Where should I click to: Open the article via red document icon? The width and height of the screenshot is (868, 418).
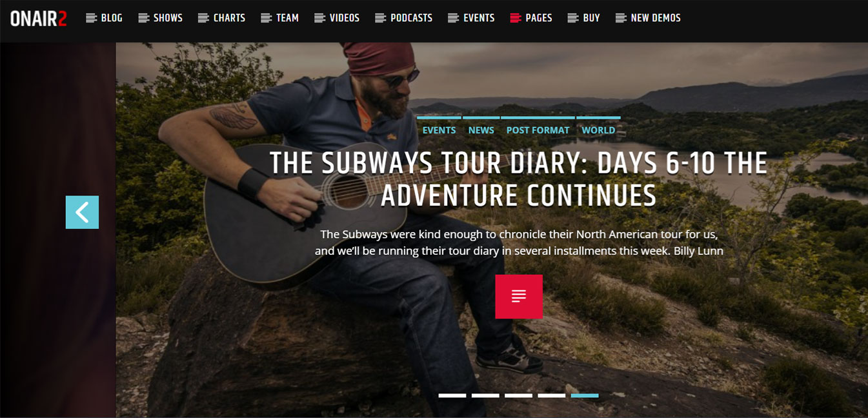click(x=519, y=297)
